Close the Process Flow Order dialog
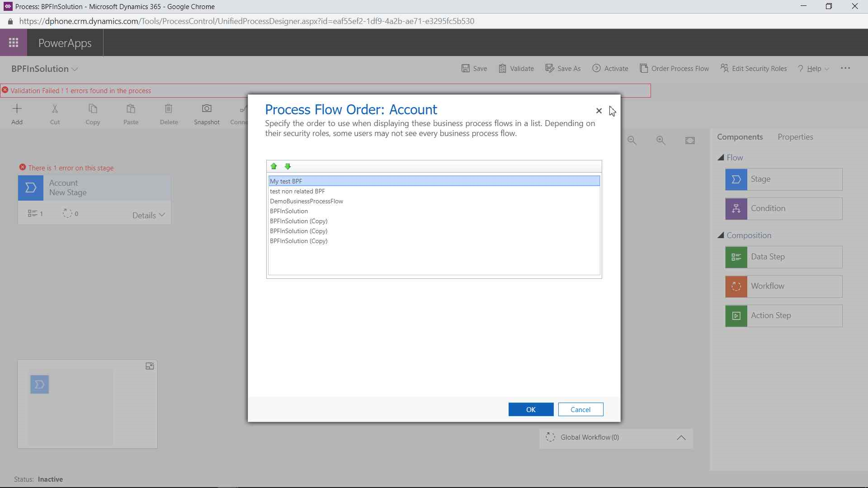 coord(599,111)
